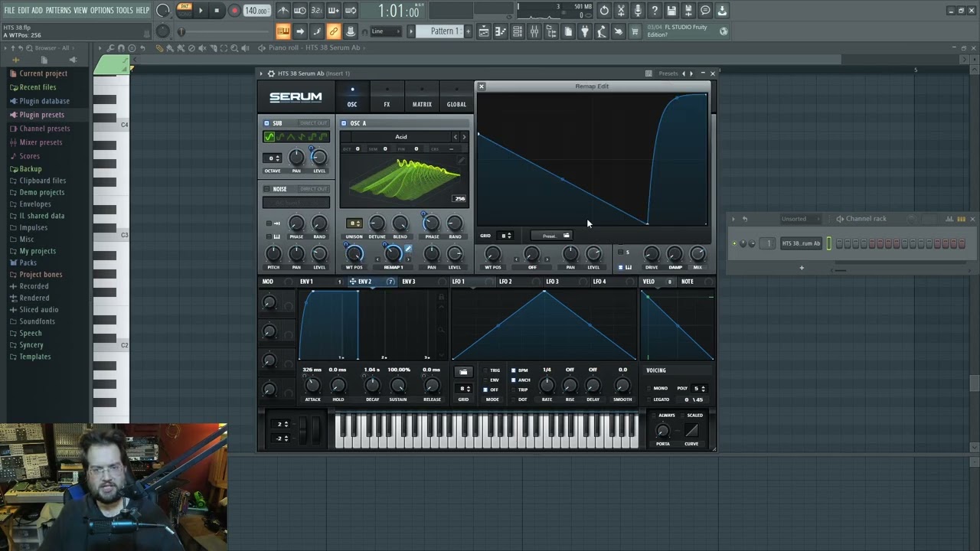This screenshot has width=980, height=551.
Task: Click the curve shape box above CURVE
Action: [691, 431]
